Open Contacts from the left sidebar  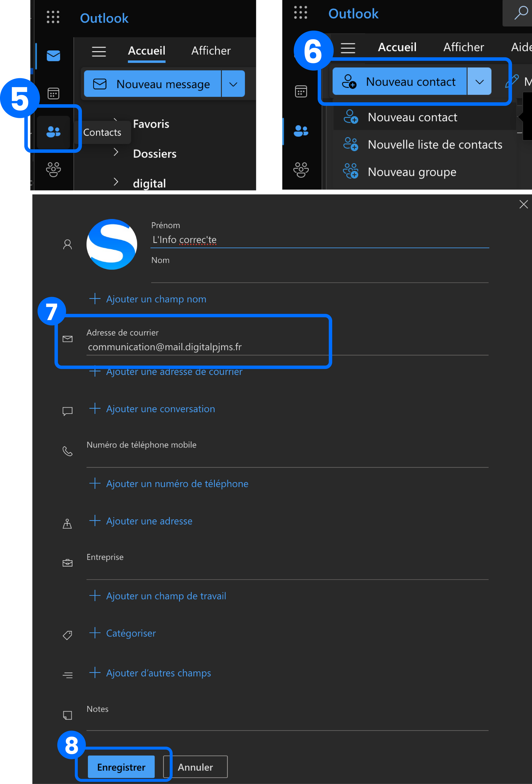pos(53,132)
